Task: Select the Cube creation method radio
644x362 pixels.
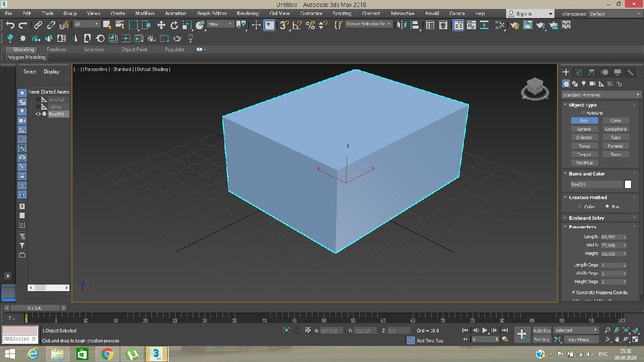Action: click(x=580, y=207)
